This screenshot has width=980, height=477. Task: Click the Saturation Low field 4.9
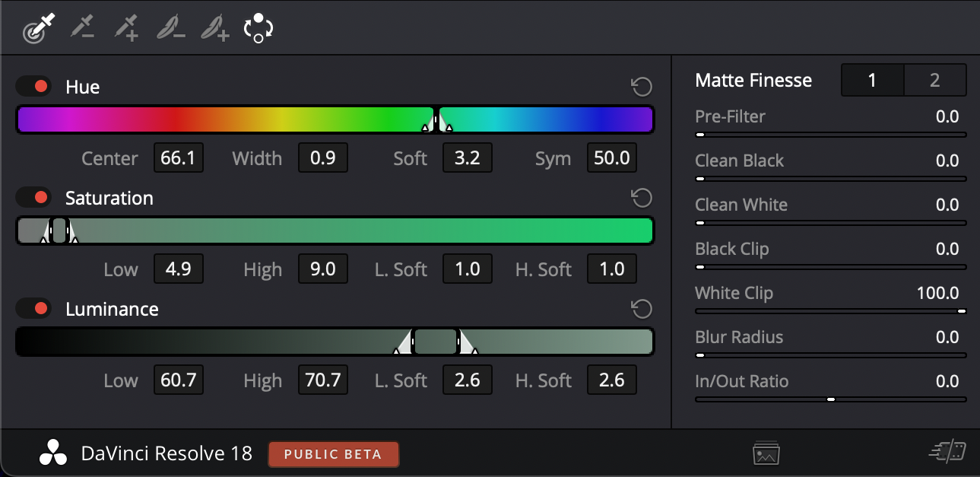click(178, 269)
